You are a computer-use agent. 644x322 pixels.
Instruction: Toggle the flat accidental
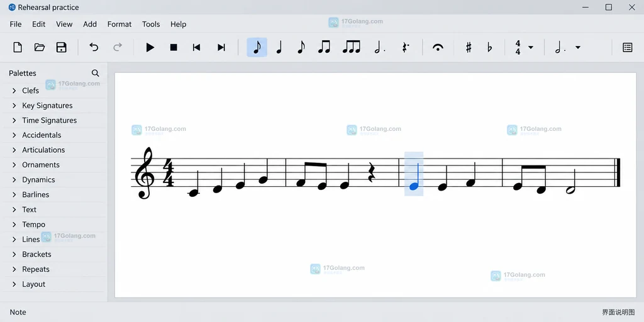(489, 47)
